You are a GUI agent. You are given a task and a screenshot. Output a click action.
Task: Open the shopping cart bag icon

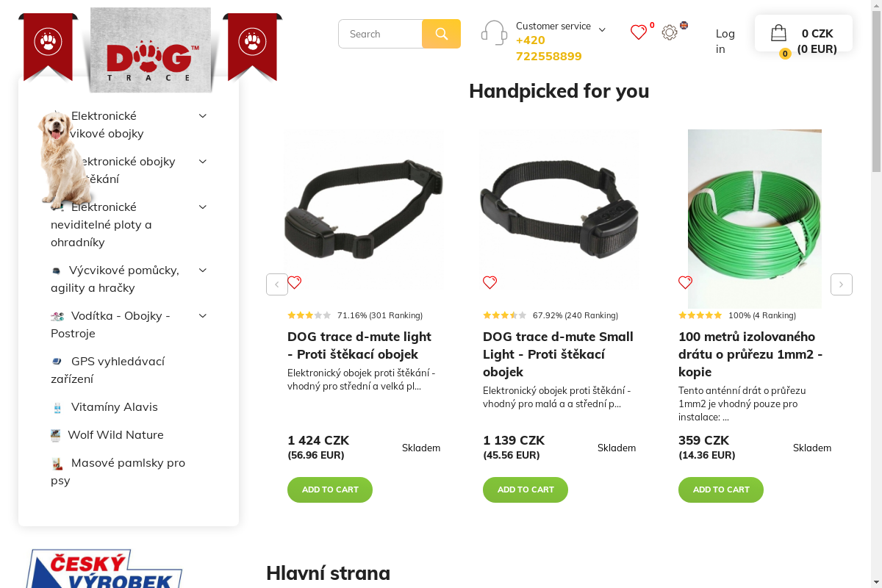click(778, 33)
